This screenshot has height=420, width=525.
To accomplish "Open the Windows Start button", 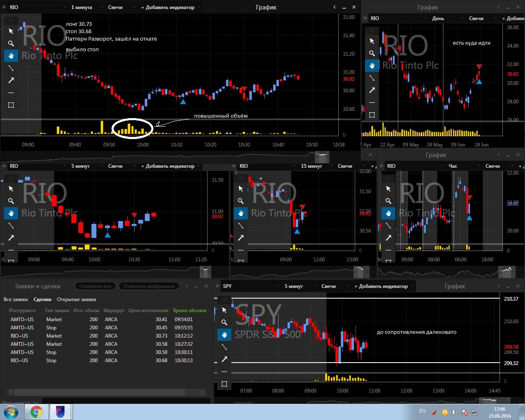I will pos(11,412).
